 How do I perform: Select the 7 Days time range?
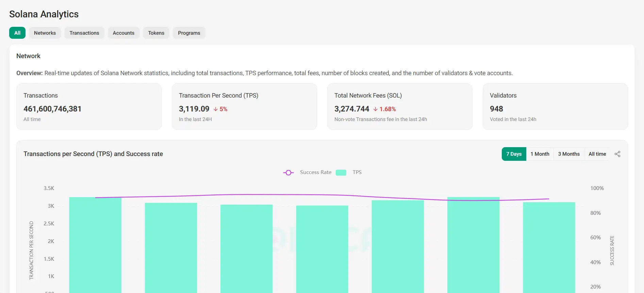click(514, 154)
